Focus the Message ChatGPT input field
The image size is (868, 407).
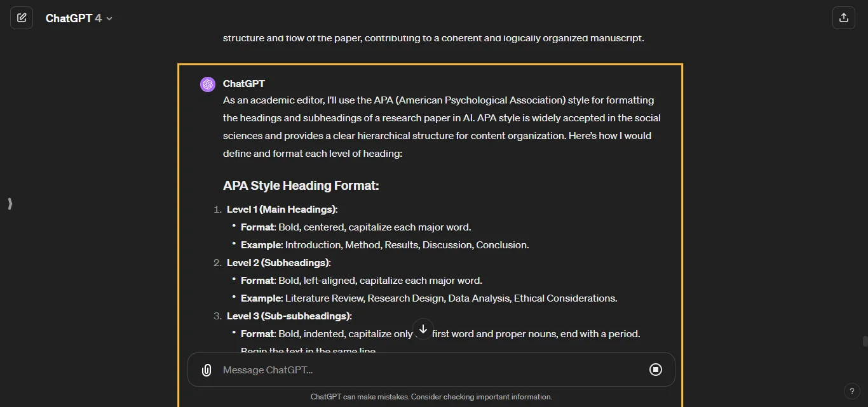click(x=431, y=370)
